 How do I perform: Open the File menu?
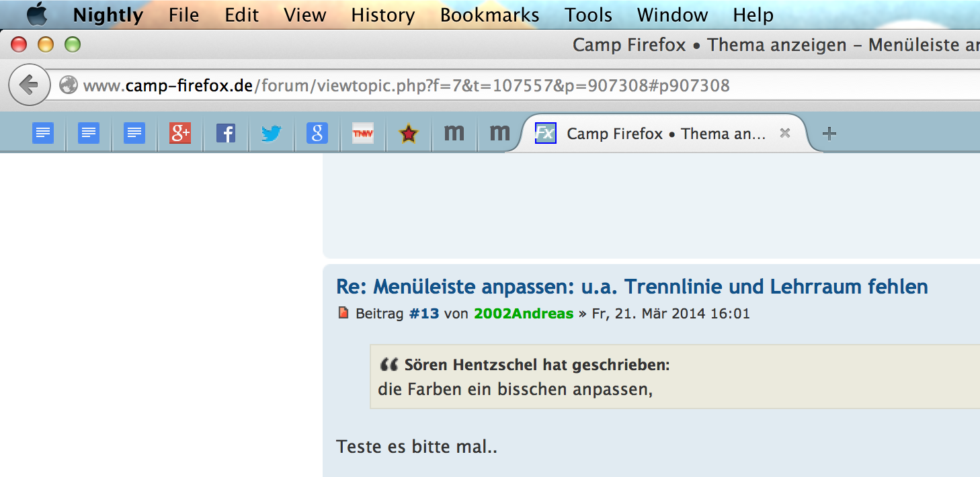click(184, 15)
